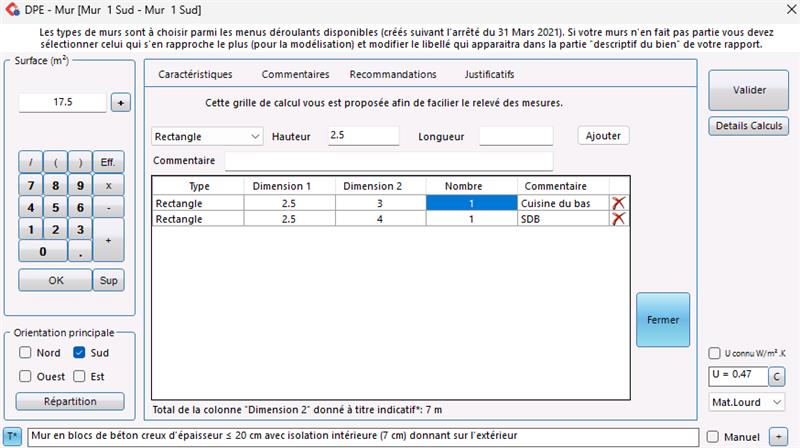Click the T* button at bottom left

[13, 437]
